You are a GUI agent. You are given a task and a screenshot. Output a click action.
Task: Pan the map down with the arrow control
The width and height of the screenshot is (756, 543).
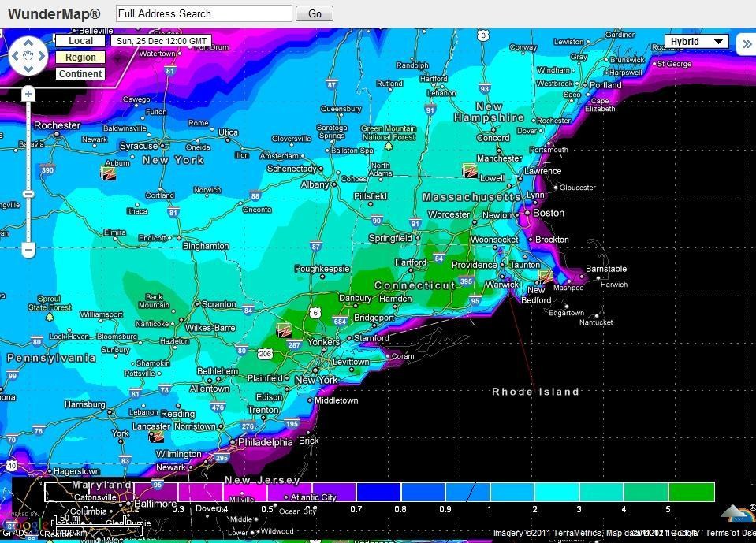coord(28,69)
